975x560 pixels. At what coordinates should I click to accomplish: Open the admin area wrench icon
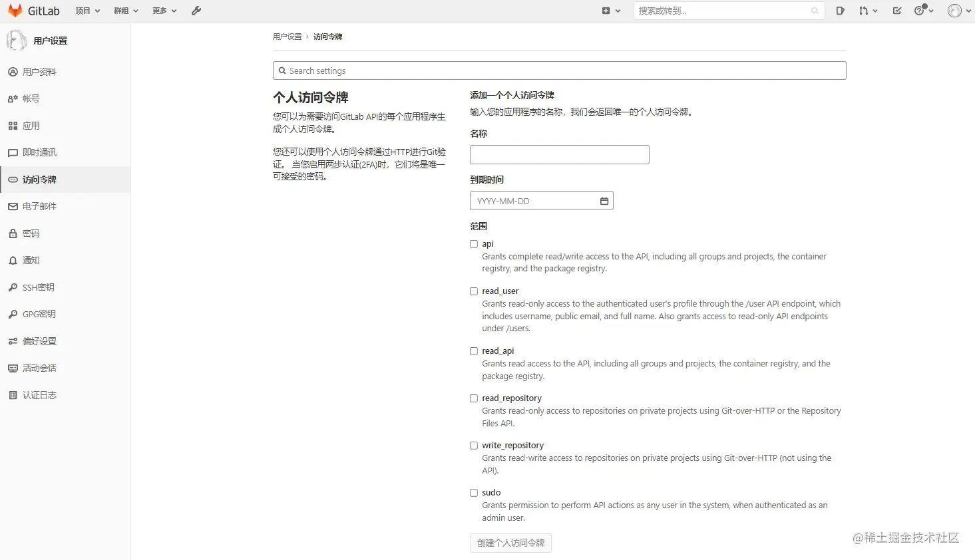(196, 10)
